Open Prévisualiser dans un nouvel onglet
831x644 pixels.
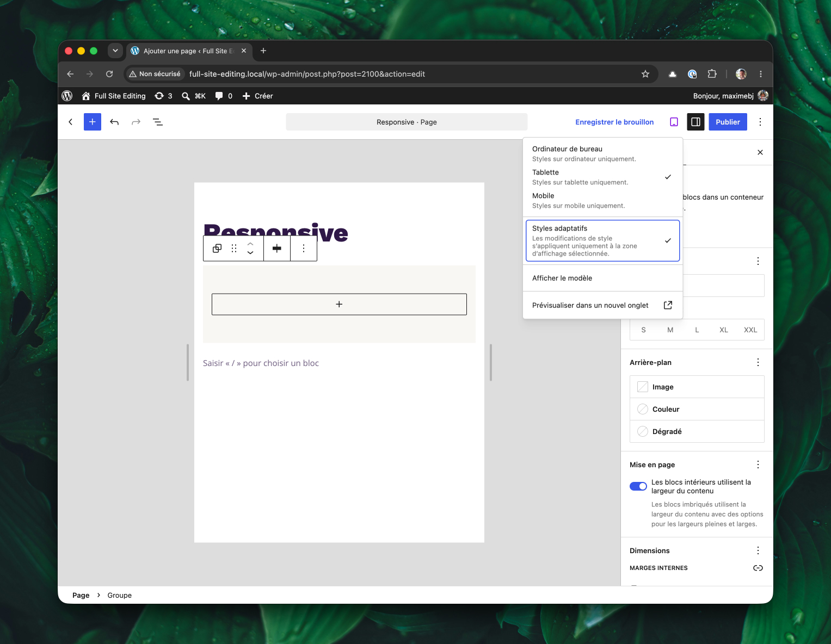pos(602,305)
